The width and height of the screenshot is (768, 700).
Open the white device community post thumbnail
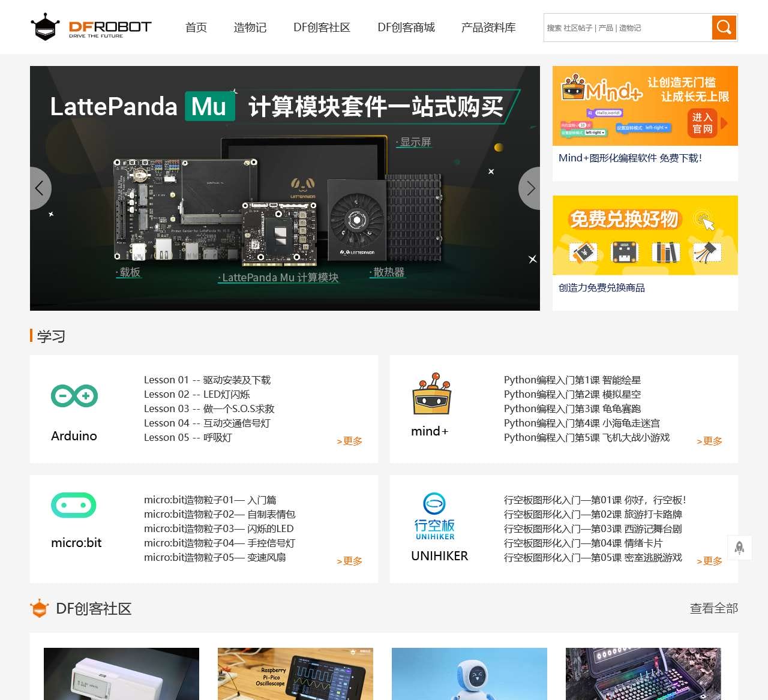pyautogui.click(x=121, y=674)
